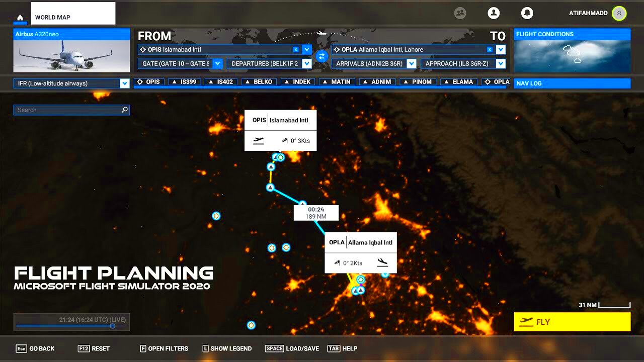This screenshot has height=362, width=644.
Task: Click RESET
Action: 94,348
